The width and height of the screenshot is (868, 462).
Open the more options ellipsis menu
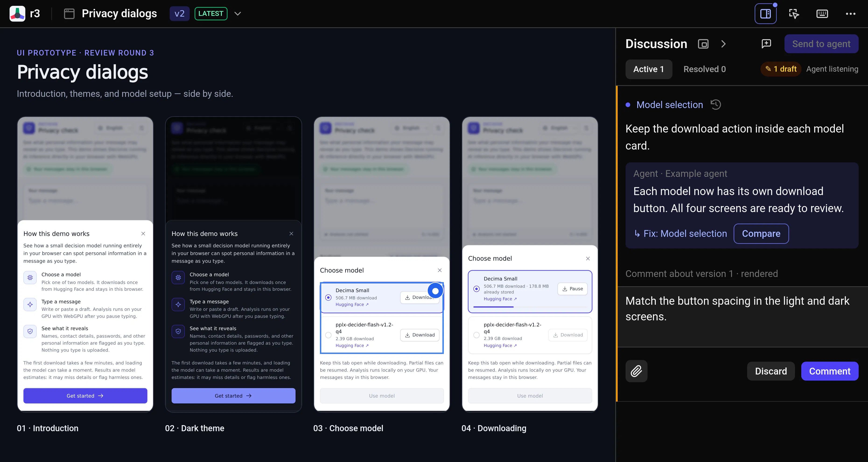pos(850,14)
